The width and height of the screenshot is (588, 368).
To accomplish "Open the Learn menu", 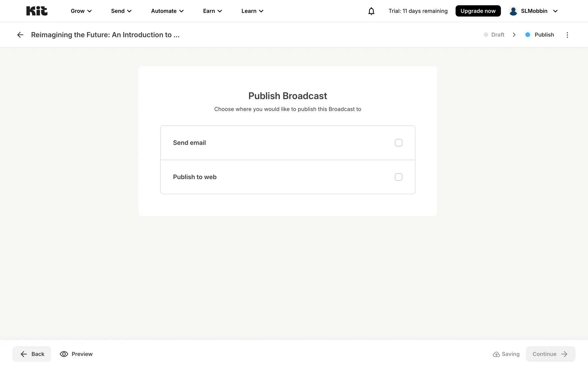I will click(252, 11).
